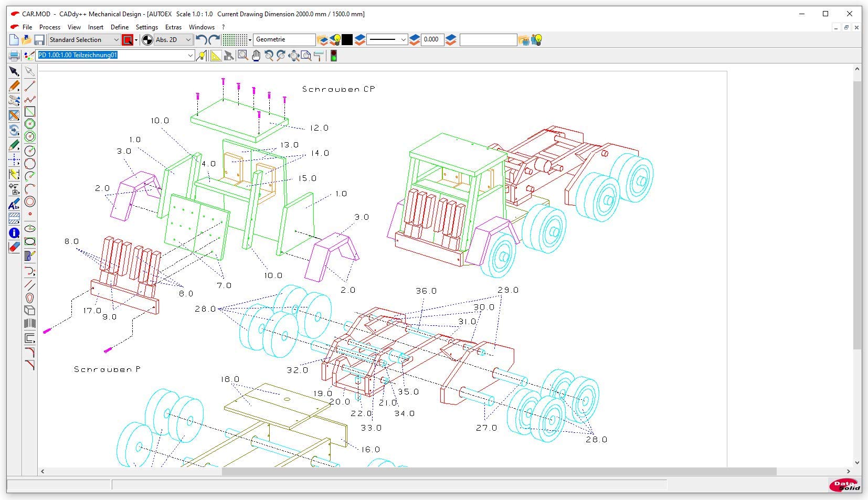
Task: Click the Undo arrow icon
Action: pyautogui.click(x=200, y=40)
